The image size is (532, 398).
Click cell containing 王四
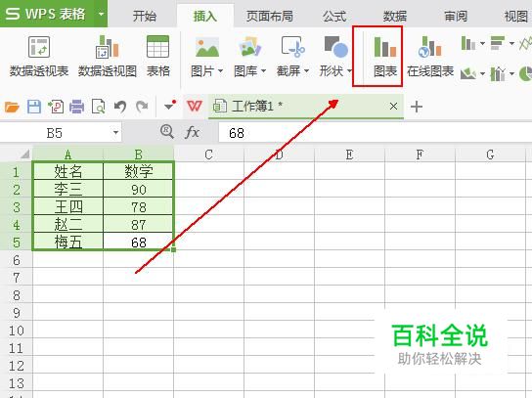pyautogui.click(x=67, y=206)
